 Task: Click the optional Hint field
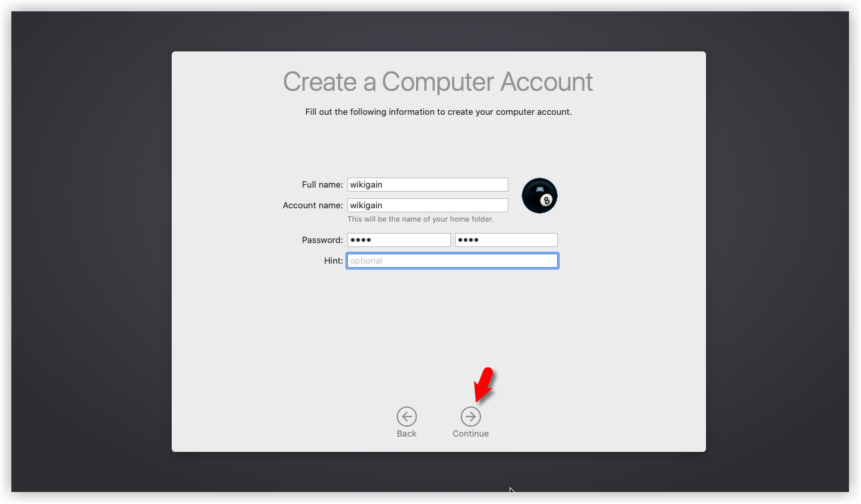(452, 261)
